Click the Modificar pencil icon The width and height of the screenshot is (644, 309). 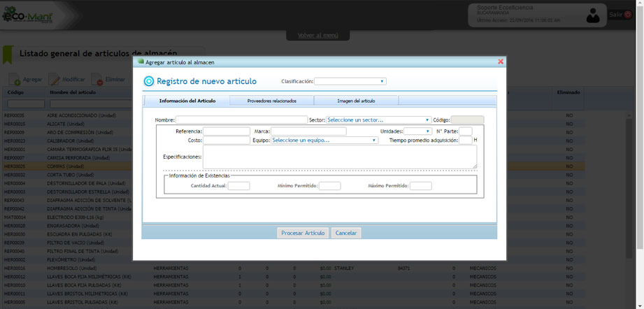coord(55,80)
